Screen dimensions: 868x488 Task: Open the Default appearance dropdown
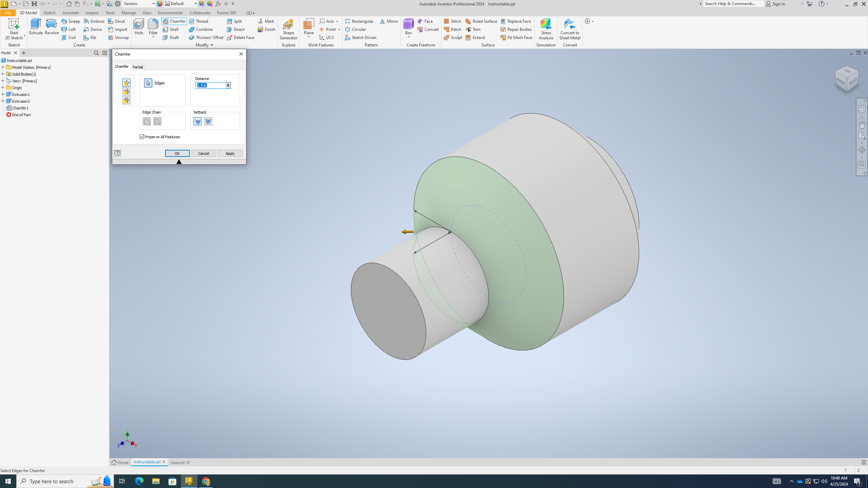pyautogui.click(x=195, y=4)
